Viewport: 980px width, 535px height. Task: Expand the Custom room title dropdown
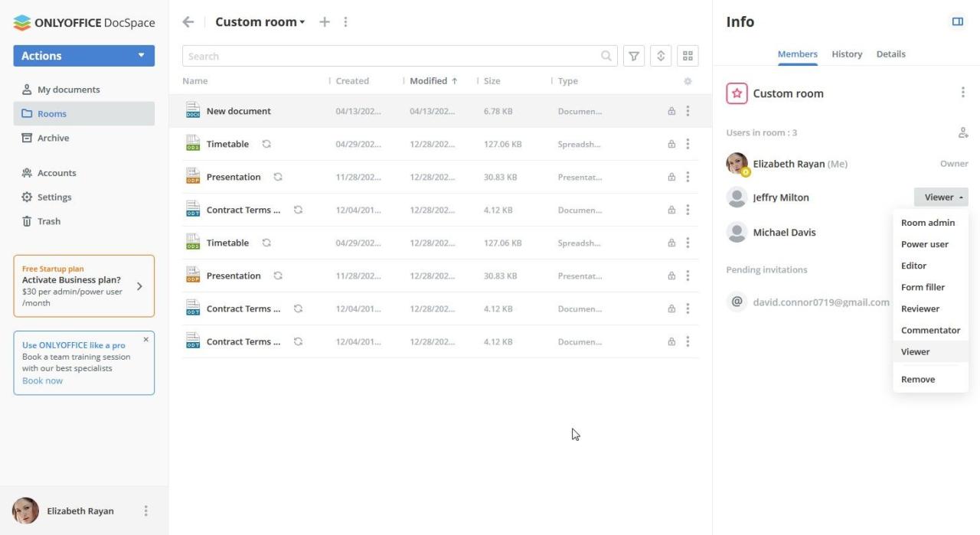pyautogui.click(x=260, y=22)
